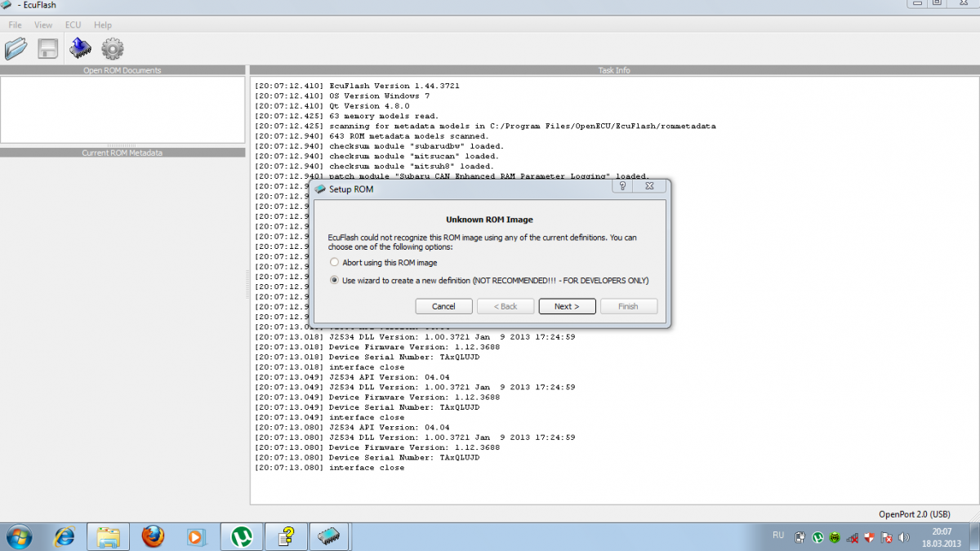The width and height of the screenshot is (980, 551).
Task: Open the Help menu
Action: (x=103, y=25)
